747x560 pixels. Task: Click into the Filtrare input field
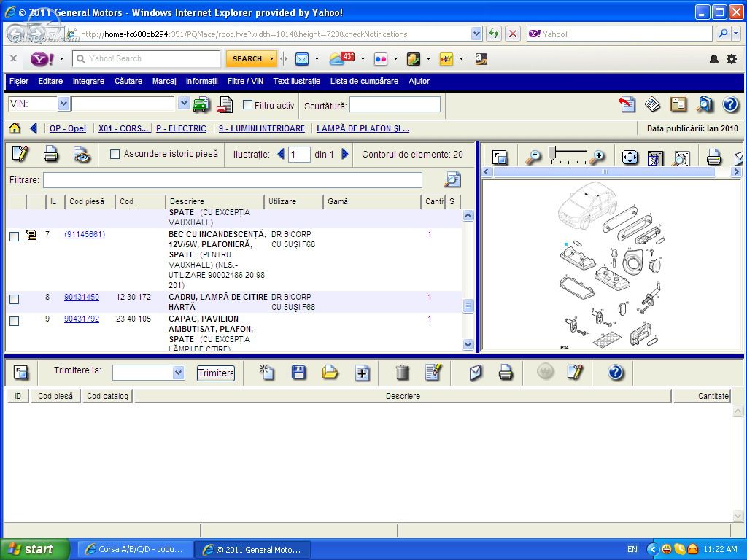tap(233, 180)
